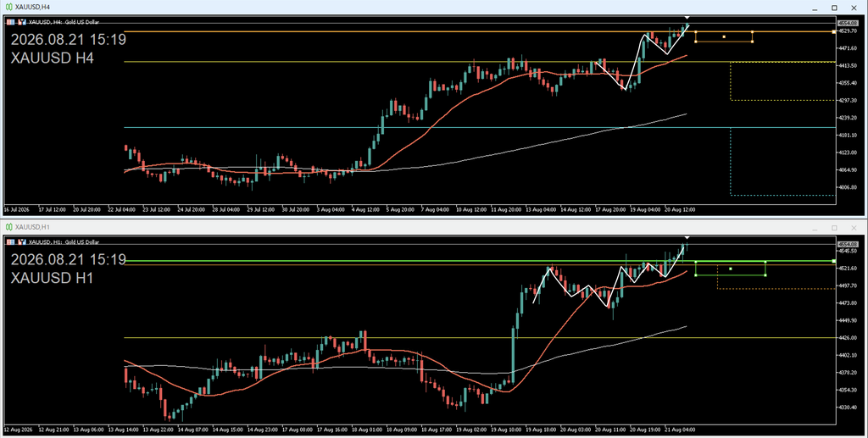Click the '12 Aug 2026' time axis label
The image size is (868, 438).
17,430
